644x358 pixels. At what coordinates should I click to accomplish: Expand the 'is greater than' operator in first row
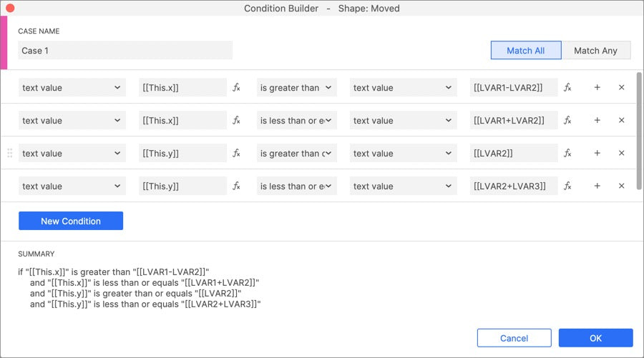tap(296, 88)
